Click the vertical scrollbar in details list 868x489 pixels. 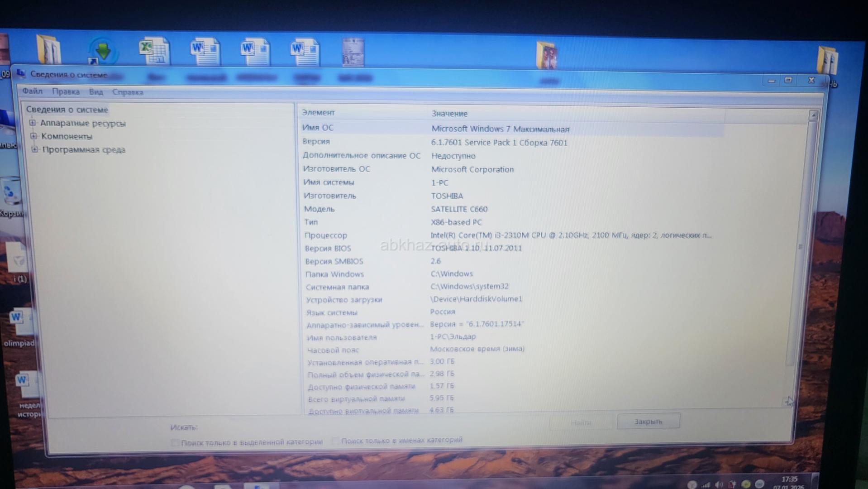[x=800, y=247]
